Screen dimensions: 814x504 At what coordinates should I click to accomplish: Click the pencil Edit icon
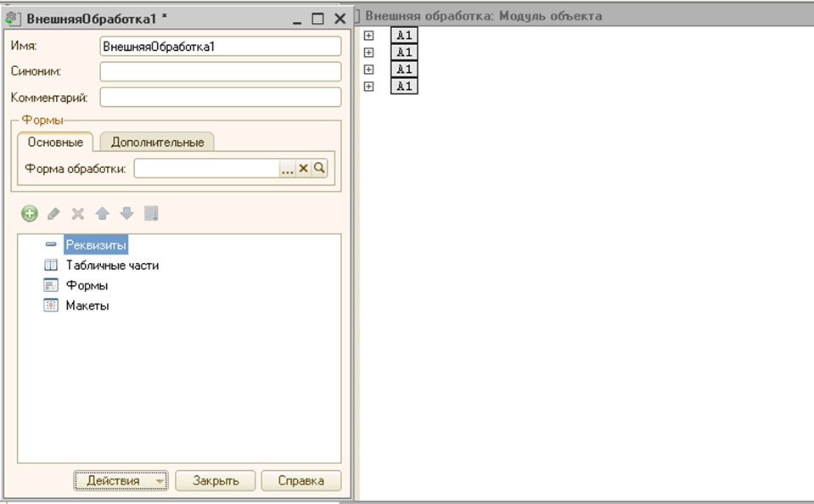(54, 213)
